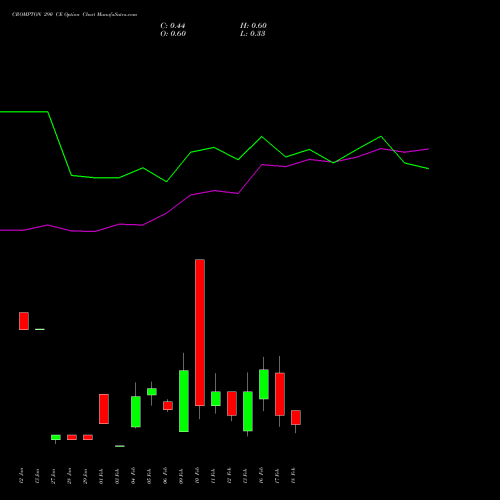Click the 09 Feb date label
Screen dimensions: 500x500
coord(181,476)
